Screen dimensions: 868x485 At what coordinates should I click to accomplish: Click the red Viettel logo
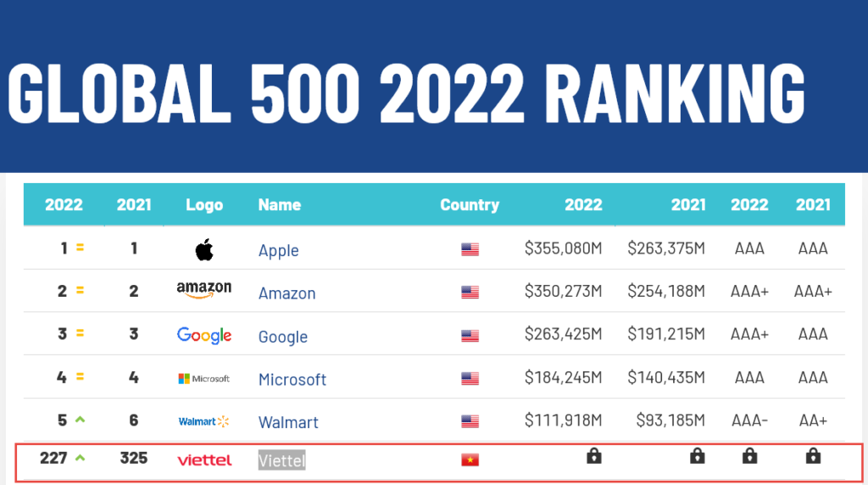tap(204, 460)
